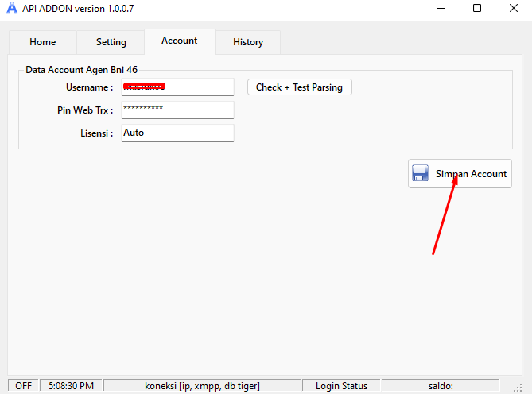Minimize the API ADDON window
Viewport: 532px width, 394px height.
(441, 9)
